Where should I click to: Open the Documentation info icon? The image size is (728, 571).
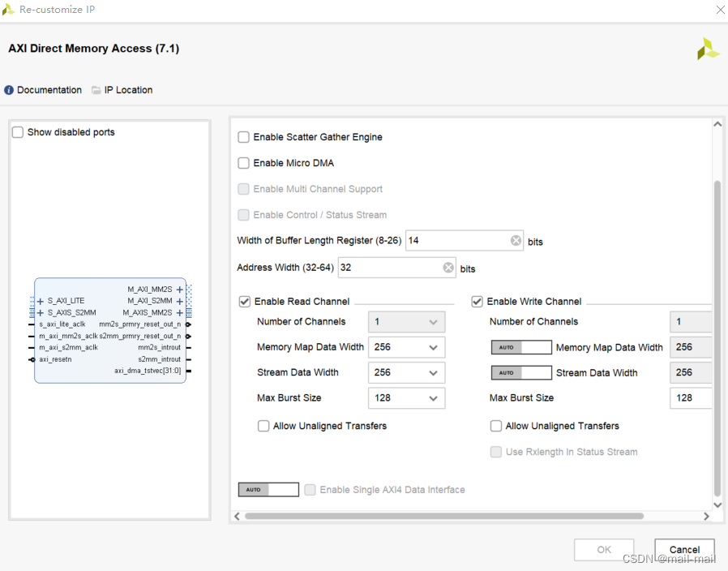click(9, 90)
